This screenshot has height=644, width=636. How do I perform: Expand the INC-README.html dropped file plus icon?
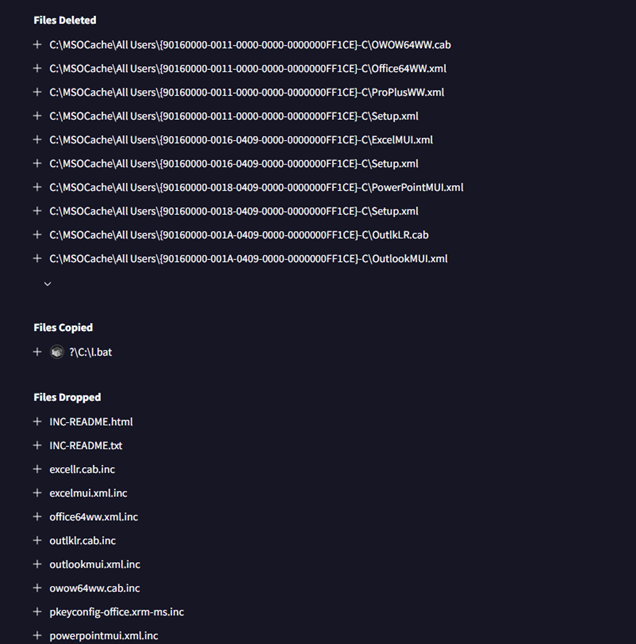37,422
